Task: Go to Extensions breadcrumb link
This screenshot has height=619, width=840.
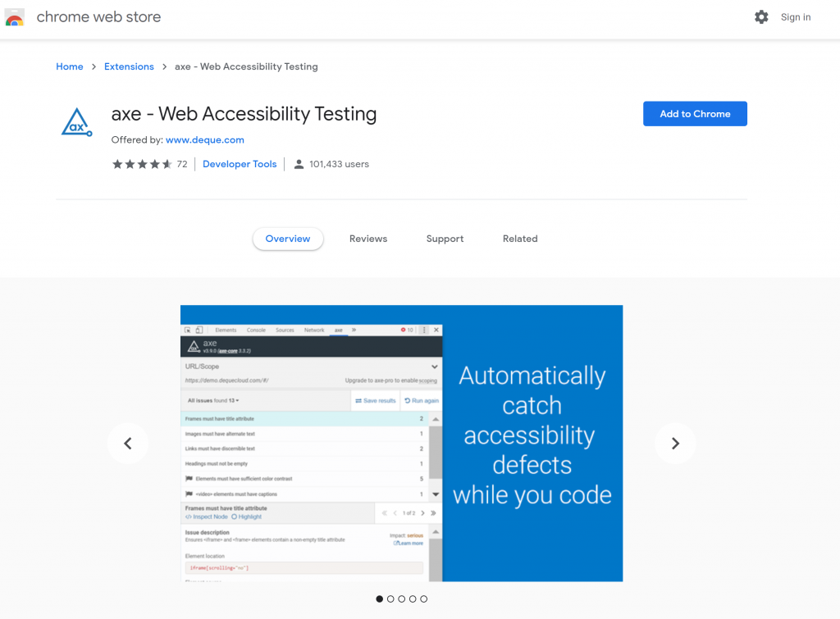Action: pos(129,66)
